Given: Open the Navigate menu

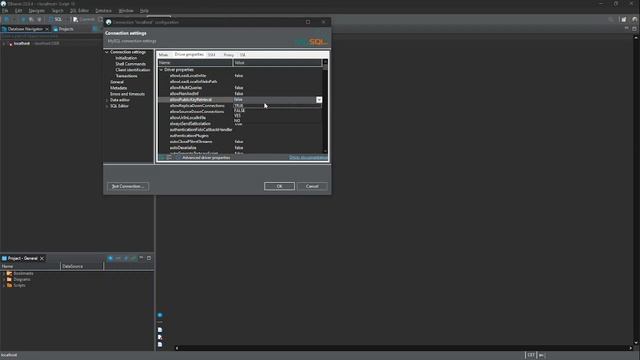Looking at the screenshot, I should 36,11.
